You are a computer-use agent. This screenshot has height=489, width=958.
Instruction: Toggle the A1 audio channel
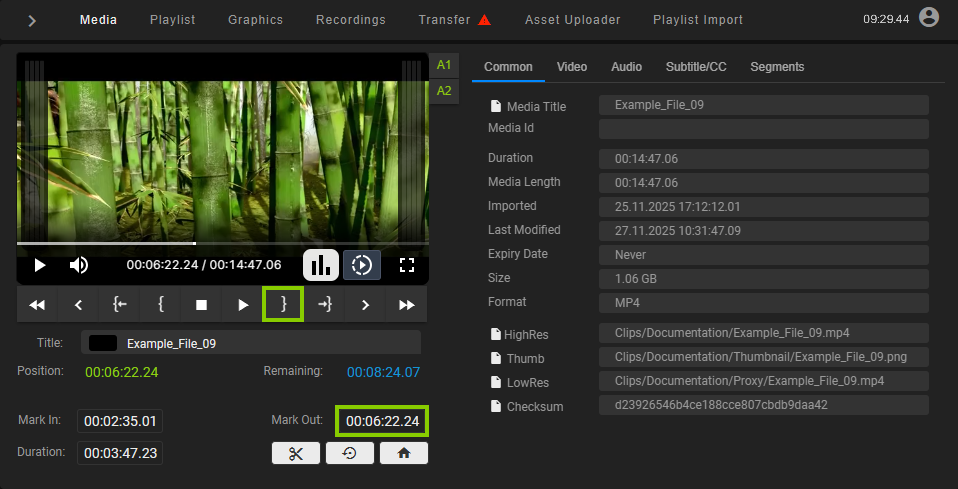tap(444, 65)
